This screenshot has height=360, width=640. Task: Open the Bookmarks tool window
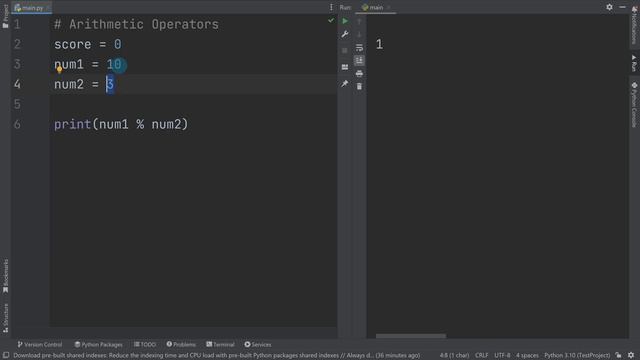pos(5,276)
